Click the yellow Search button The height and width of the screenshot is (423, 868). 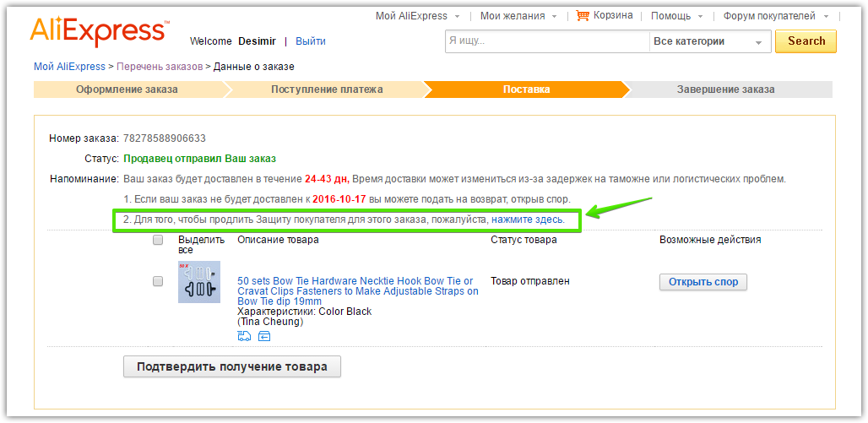pos(806,41)
